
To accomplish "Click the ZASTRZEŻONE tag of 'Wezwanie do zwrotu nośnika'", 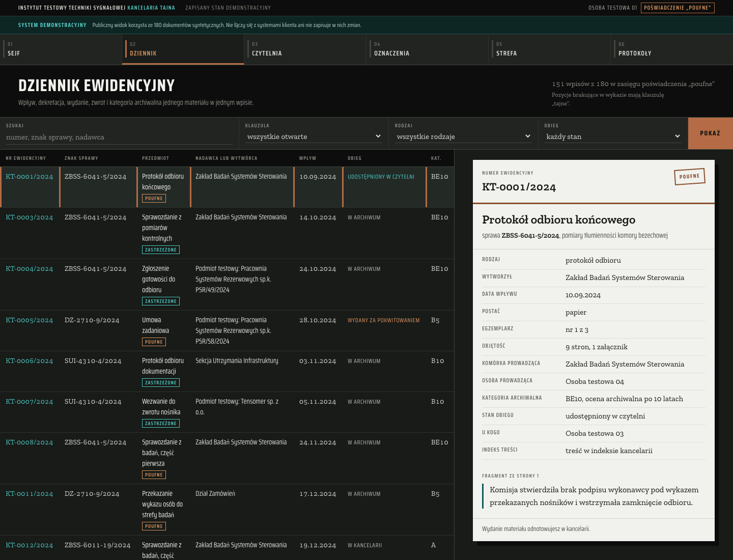I will coord(161,424).
